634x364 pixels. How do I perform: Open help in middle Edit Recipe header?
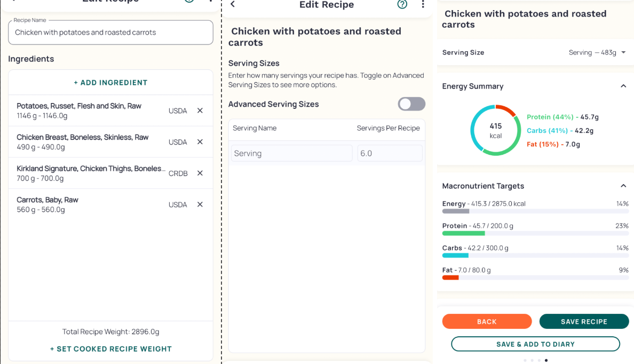point(402,4)
